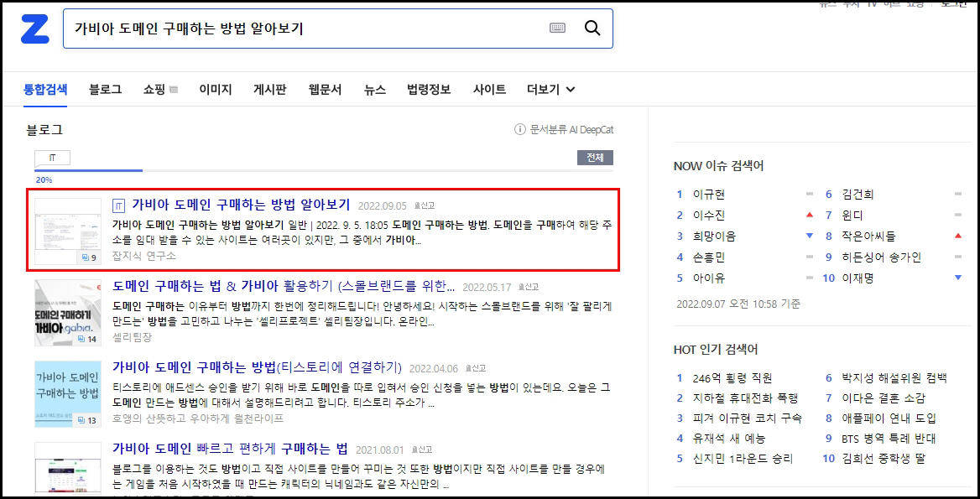The width and height of the screenshot is (980, 499).
Task: Click trending keyword 손흥민
Action: coord(709,257)
